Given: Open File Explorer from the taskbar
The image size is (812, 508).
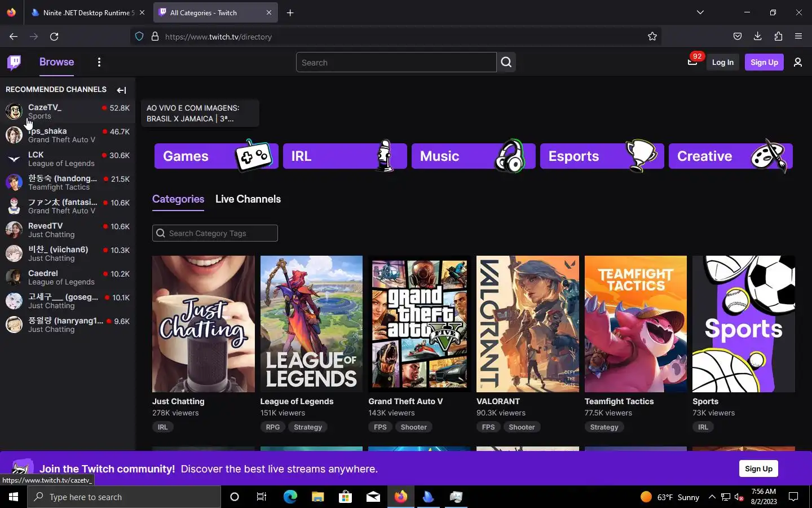Looking at the screenshot, I should point(317,497).
